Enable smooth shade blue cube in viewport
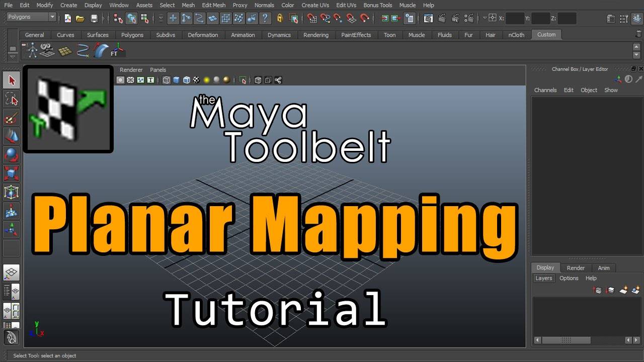 pyautogui.click(x=176, y=80)
